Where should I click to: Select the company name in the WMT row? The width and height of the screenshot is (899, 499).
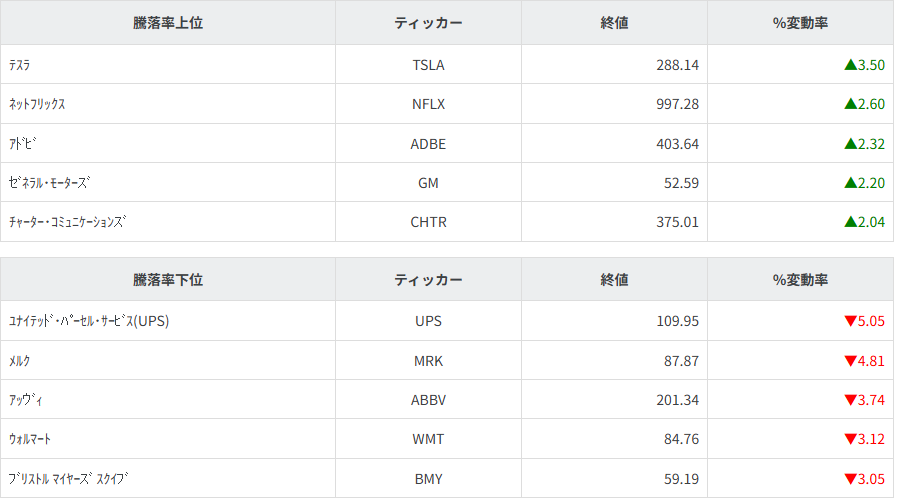pyautogui.click(x=30, y=439)
